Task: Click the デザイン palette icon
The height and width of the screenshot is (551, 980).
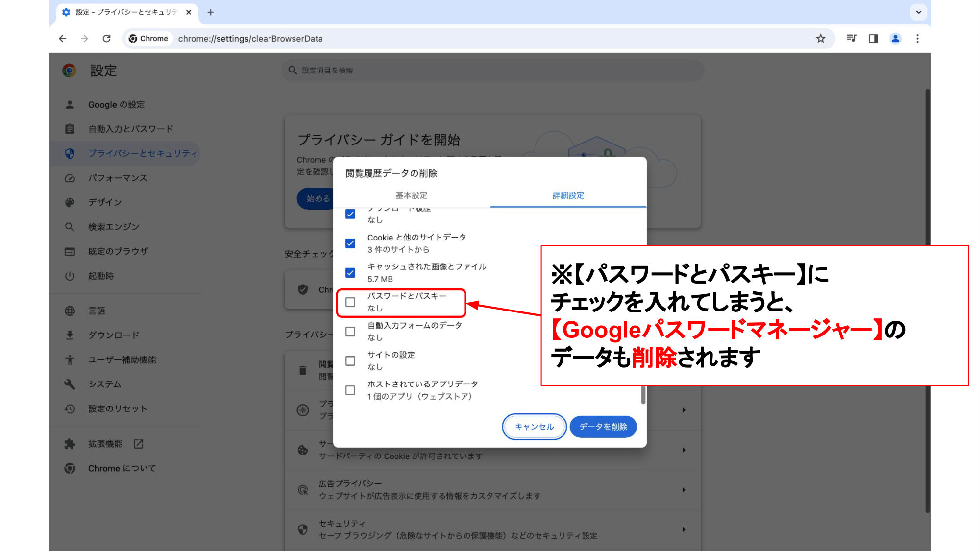Action: [70, 202]
